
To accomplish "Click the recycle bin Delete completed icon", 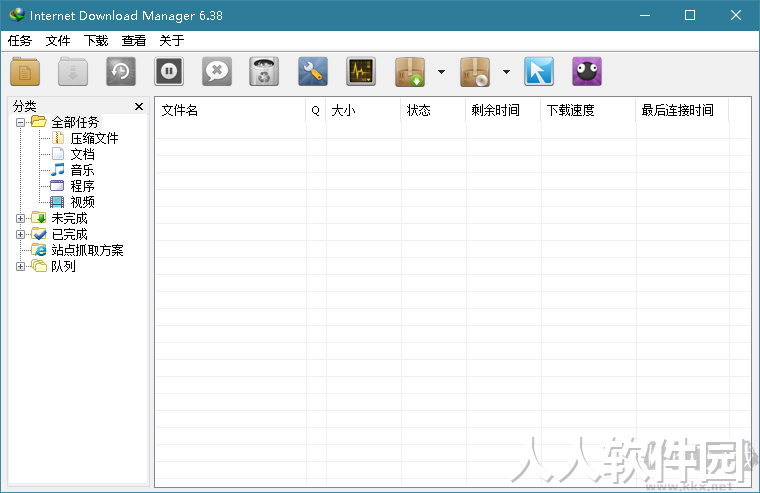I will [x=264, y=72].
